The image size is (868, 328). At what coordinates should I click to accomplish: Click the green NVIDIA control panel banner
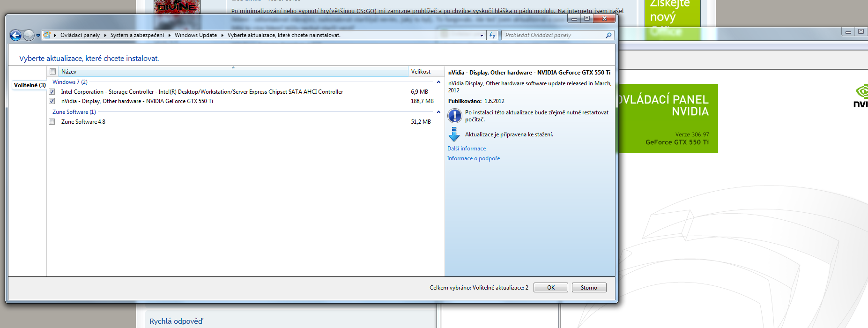click(668, 119)
